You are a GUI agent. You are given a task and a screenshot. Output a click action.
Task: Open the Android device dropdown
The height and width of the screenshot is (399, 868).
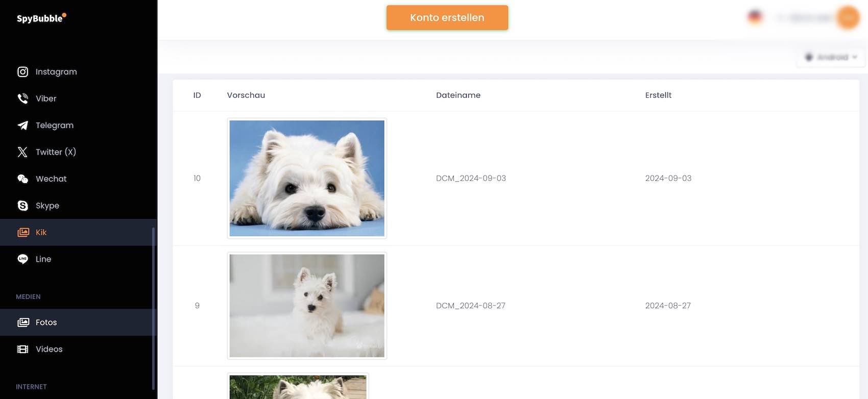[831, 57]
